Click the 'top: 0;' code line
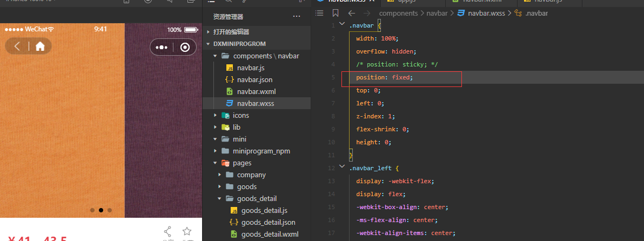 [x=368, y=90]
